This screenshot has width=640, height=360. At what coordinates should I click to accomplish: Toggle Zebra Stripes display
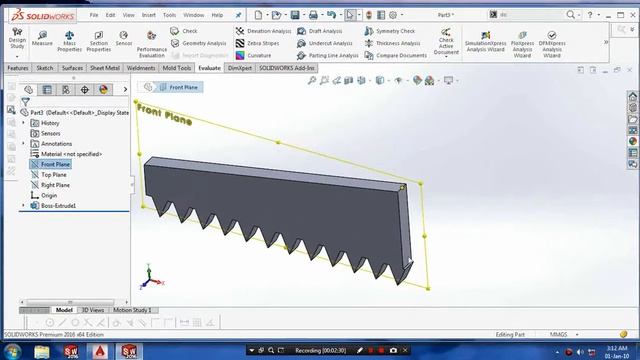[x=258, y=43]
